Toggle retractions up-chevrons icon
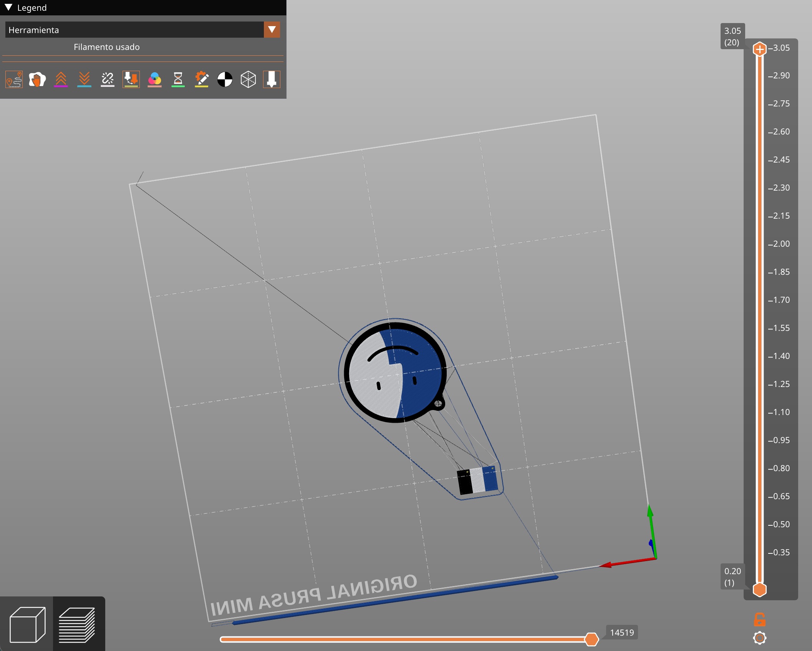This screenshot has height=651, width=812. [61, 80]
